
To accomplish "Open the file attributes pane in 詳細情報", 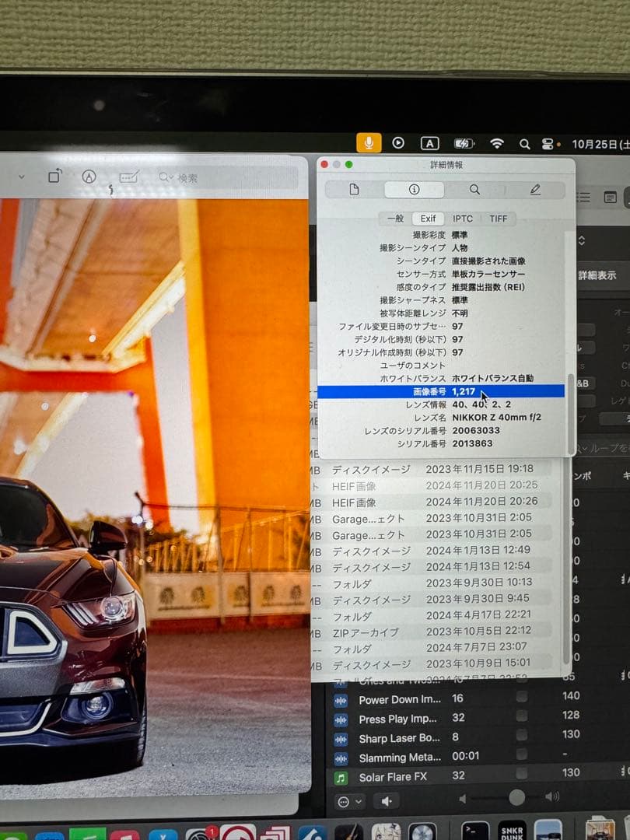I will [355, 189].
